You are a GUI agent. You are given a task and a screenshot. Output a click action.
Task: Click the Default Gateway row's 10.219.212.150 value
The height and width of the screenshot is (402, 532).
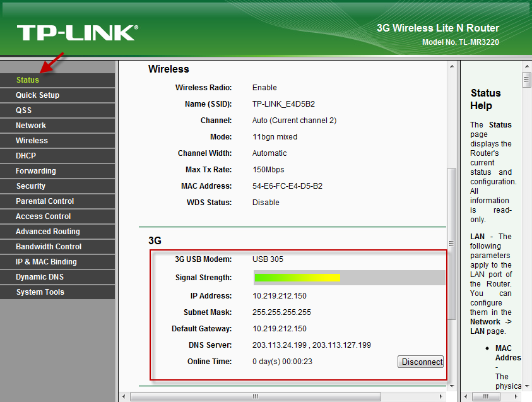pos(280,329)
